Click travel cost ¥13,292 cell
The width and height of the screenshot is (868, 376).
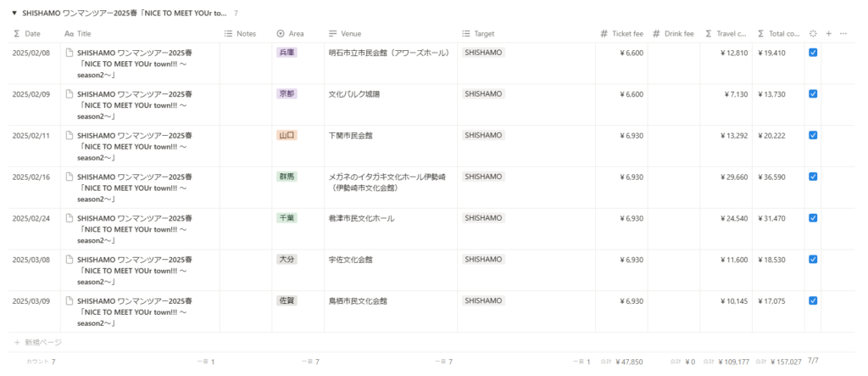click(x=734, y=135)
